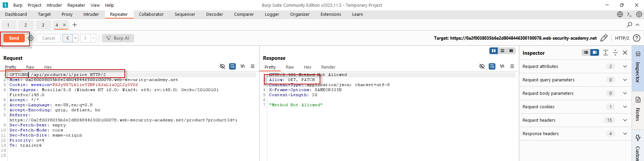This screenshot has width=644, height=161.
Task: Open global Settings gear icon
Action: click(639, 14)
